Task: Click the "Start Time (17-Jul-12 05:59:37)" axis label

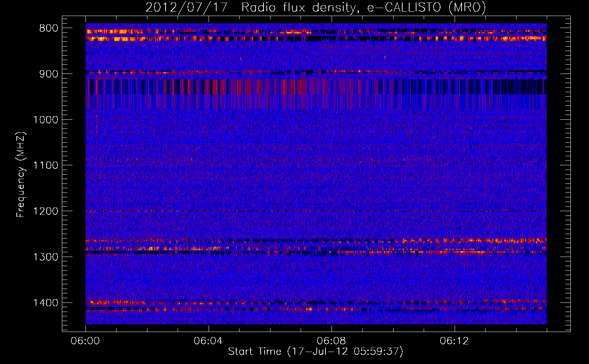Action: [x=316, y=352]
